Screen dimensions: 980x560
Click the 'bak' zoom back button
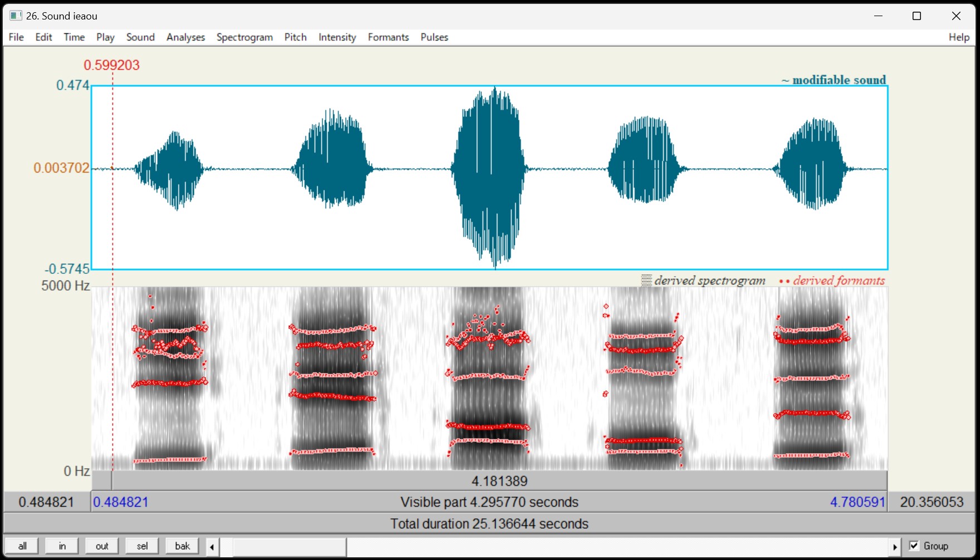pyautogui.click(x=182, y=546)
